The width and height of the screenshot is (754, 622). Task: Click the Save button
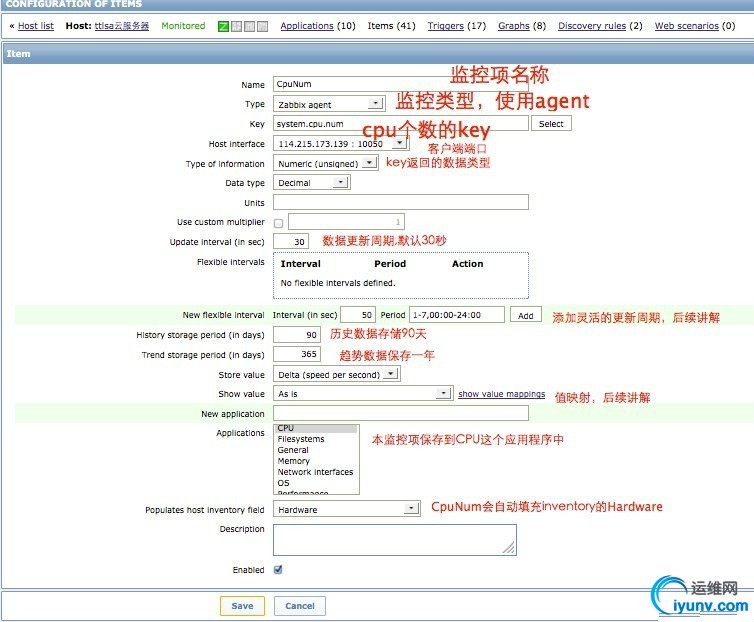(x=242, y=606)
